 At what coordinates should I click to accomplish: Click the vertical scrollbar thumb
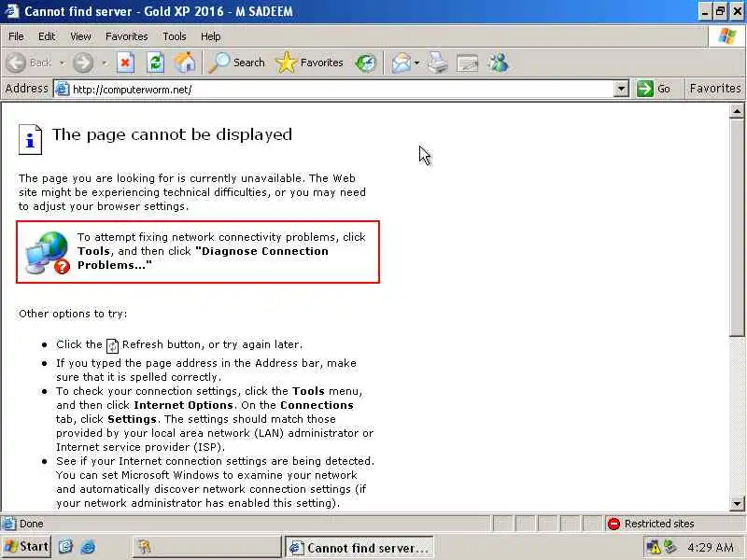pyautogui.click(x=737, y=228)
